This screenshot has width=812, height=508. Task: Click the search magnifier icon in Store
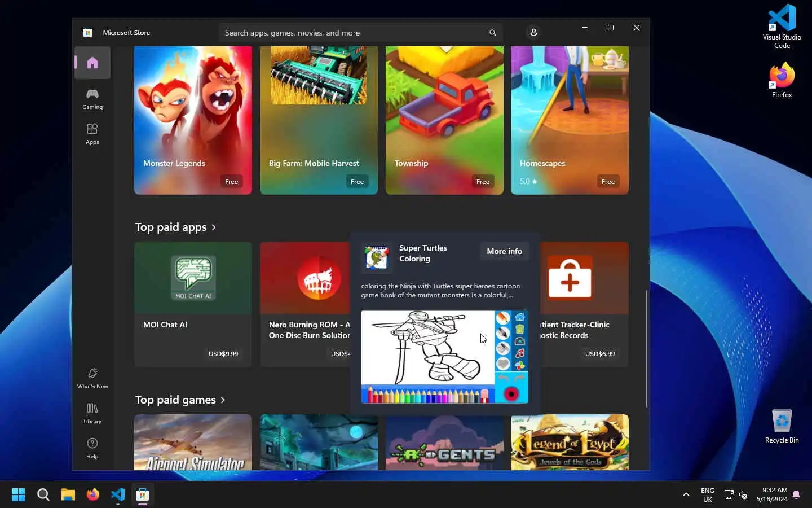(492, 33)
